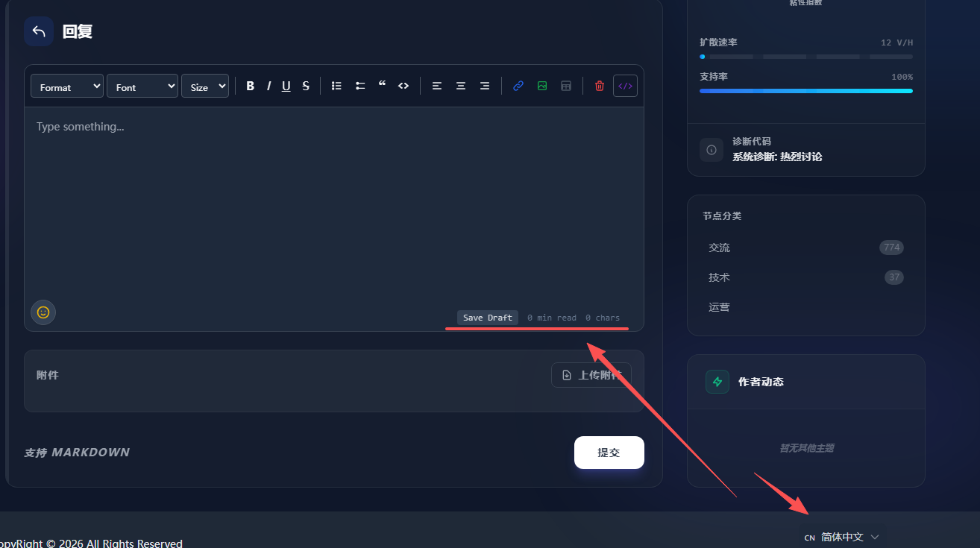980x548 pixels.
Task: Click the 提交 submit button
Action: [x=609, y=453]
